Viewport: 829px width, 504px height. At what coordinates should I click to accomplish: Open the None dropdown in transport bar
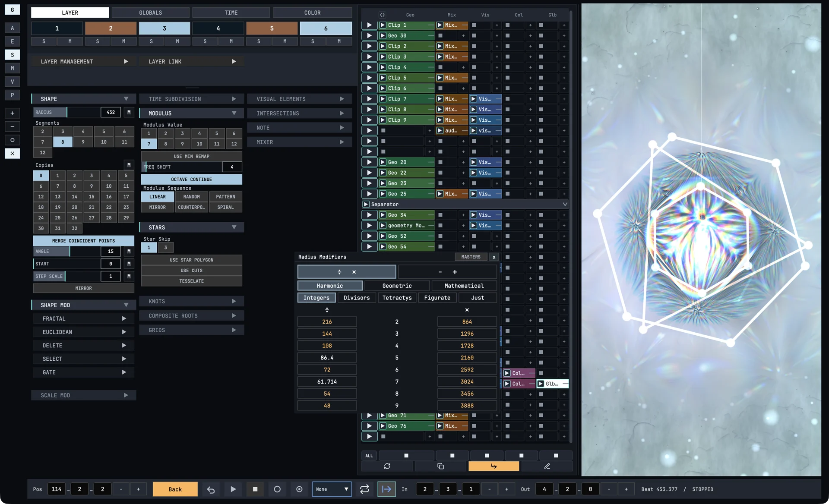point(332,489)
